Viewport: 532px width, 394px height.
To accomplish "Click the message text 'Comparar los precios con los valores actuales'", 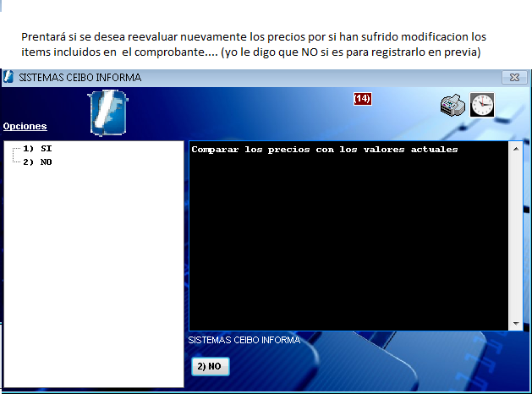I will (324, 150).
